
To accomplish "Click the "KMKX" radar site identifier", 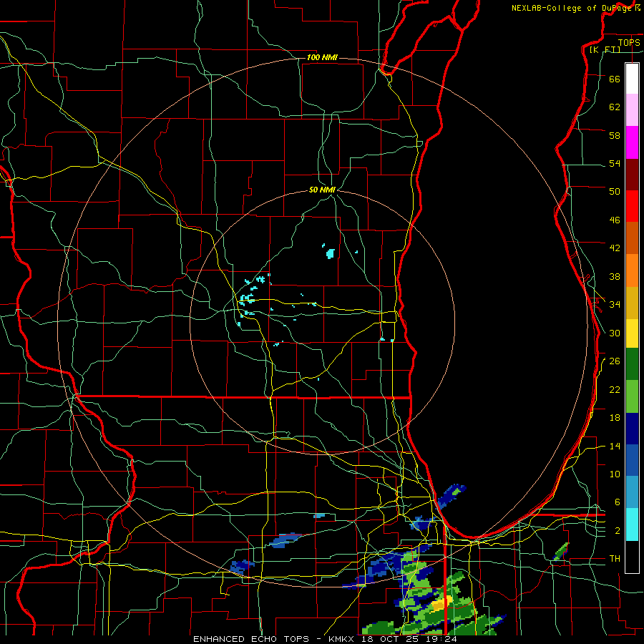I will click(x=341, y=639).
